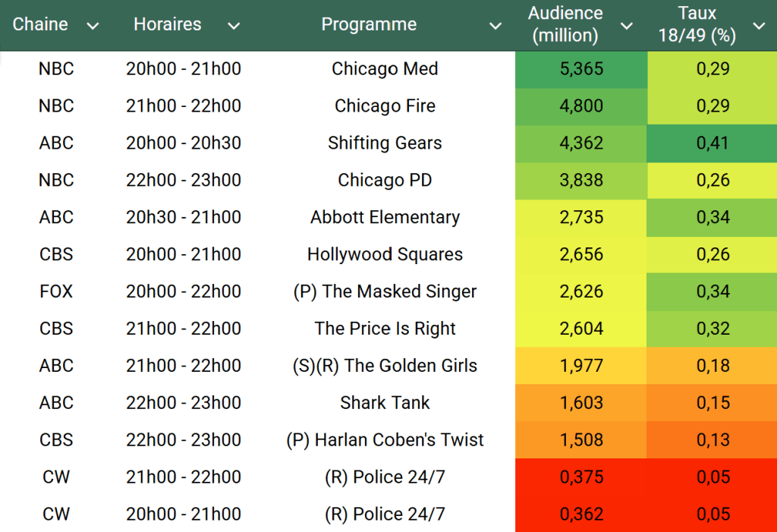Viewport: 777px width, 532px height.
Task: Select the 22h00 - 23h00 Shark Tank time slot
Action: [184, 402]
